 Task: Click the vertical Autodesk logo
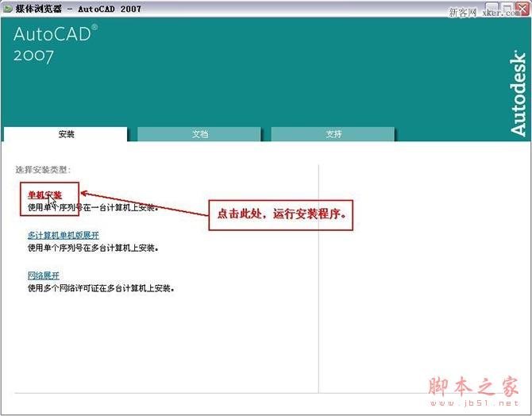pyautogui.click(x=518, y=94)
